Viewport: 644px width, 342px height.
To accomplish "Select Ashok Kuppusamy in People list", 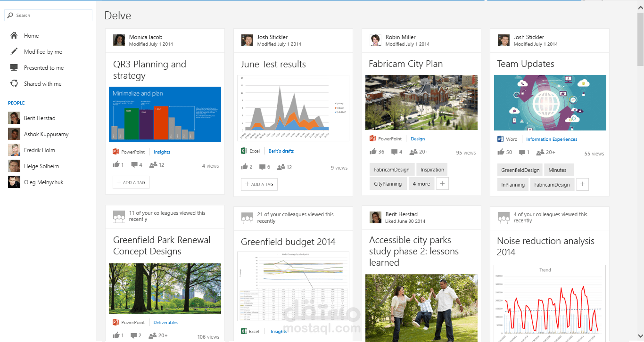I will 46,134.
